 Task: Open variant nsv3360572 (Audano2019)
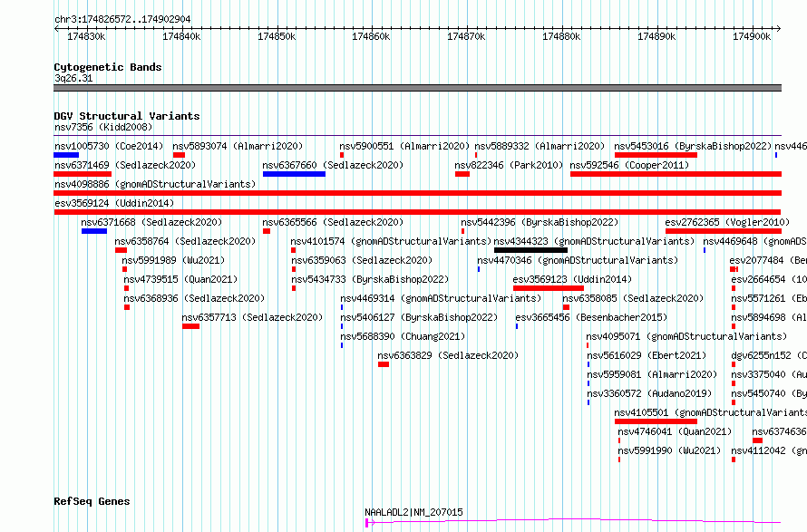tap(649, 393)
